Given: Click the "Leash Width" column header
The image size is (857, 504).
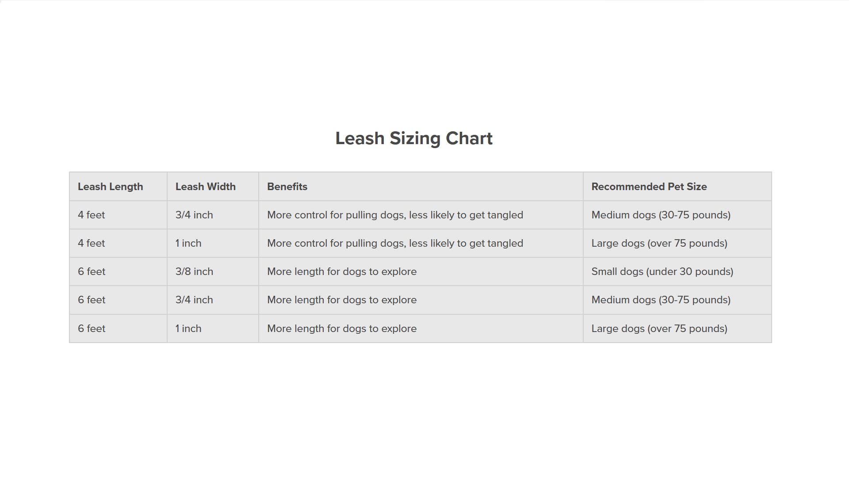Looking at the screenshot, I should pyautogui.click(x=205, y=187).
